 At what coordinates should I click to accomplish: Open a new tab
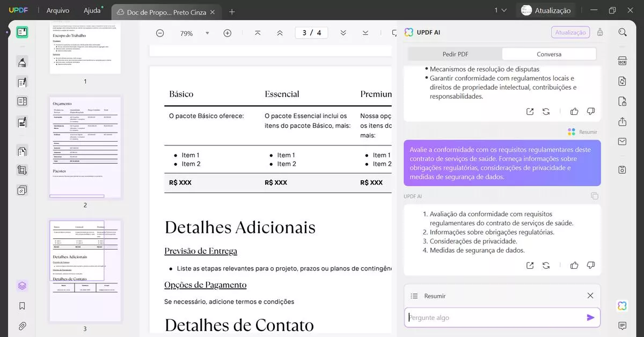point(232,11)
